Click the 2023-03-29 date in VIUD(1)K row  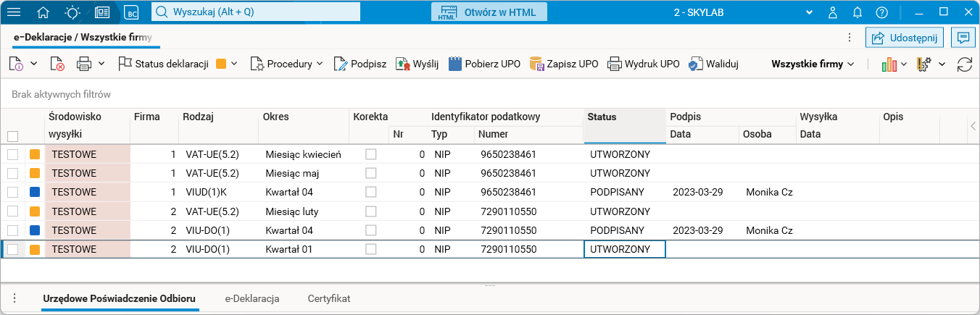point(697,192)
